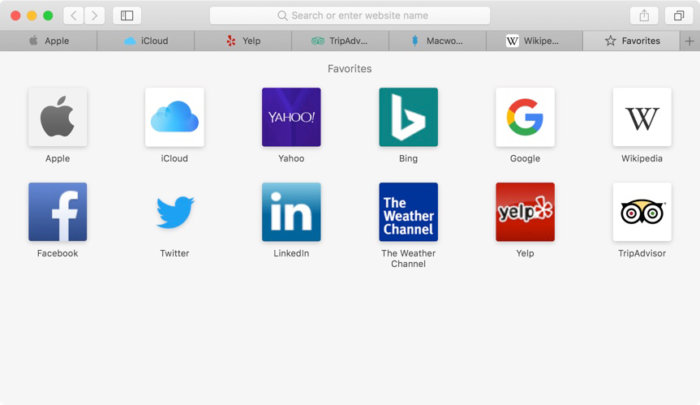Open the iCloud favorite tile
Viewport: 700px width, 405px height.
pyautogui.click(x=175, y=117)
